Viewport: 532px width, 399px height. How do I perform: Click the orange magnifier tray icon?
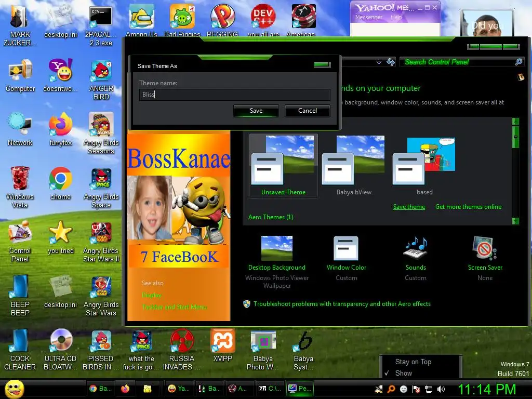391,389
